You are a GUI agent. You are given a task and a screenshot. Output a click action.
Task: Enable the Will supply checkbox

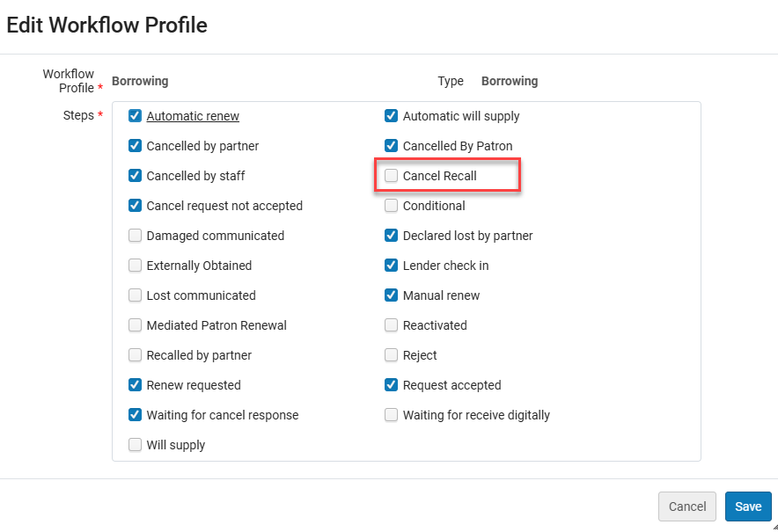point(135,445)
